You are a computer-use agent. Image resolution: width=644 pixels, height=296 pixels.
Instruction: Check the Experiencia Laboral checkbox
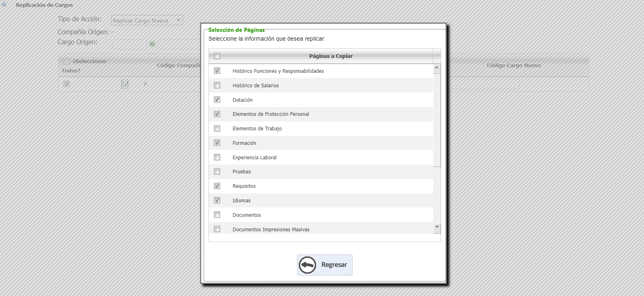[x=217, y=157]
